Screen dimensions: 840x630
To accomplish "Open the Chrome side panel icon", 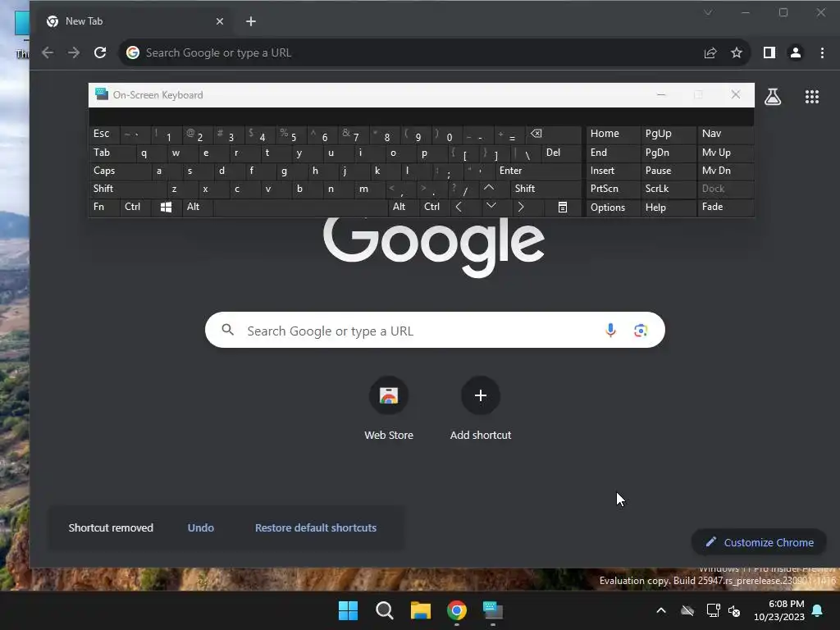I will pos(769,52).
